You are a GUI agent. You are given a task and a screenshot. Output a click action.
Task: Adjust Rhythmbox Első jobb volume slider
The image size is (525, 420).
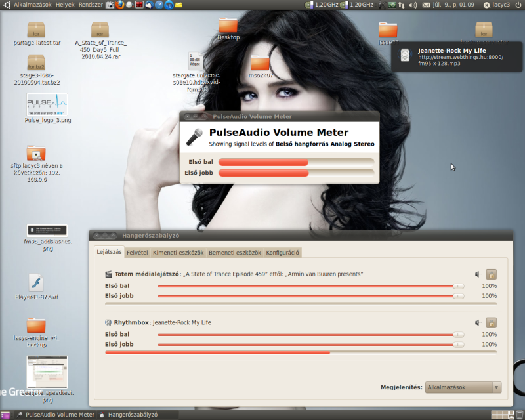tap(311, 345)
